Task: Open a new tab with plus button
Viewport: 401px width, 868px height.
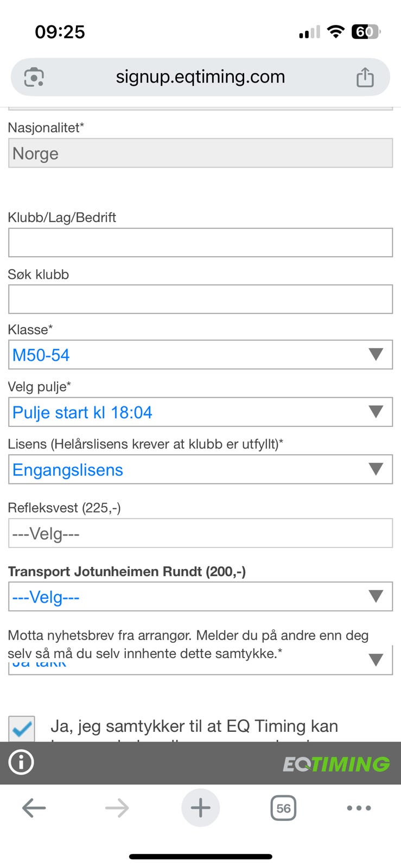Action: (200, 808)
